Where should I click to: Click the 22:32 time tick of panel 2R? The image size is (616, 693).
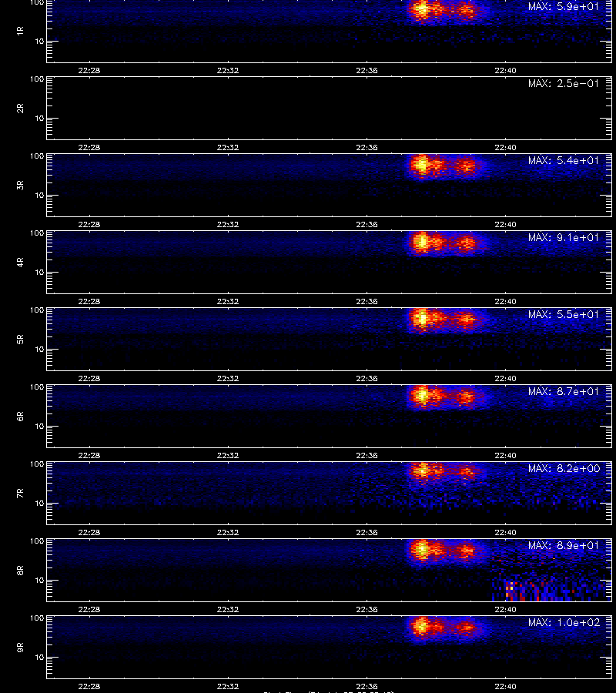(x=228, y=147)
